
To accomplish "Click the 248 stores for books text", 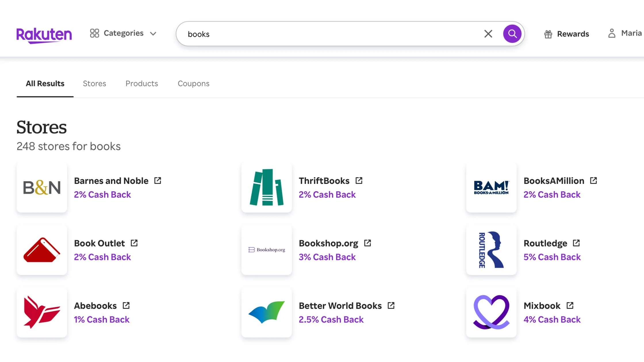I will (x=68, y=146).
